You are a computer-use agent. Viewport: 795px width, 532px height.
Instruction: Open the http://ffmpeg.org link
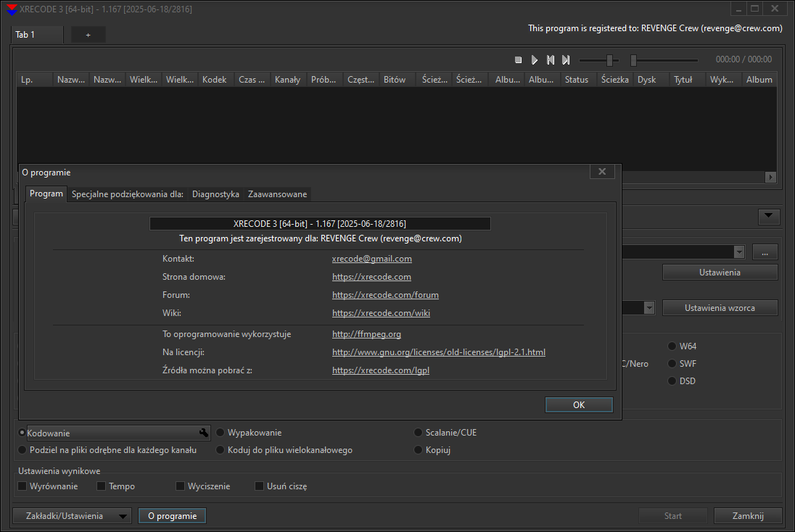(366, 334)
